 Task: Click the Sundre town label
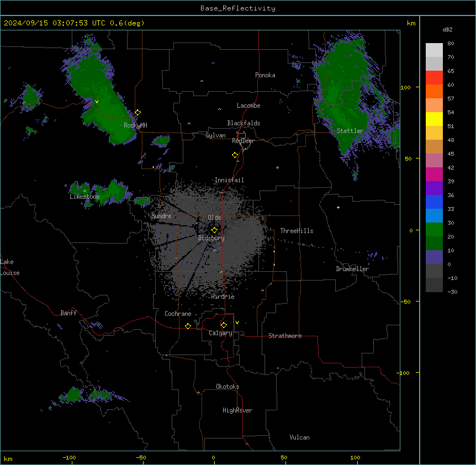click(161, 216)
